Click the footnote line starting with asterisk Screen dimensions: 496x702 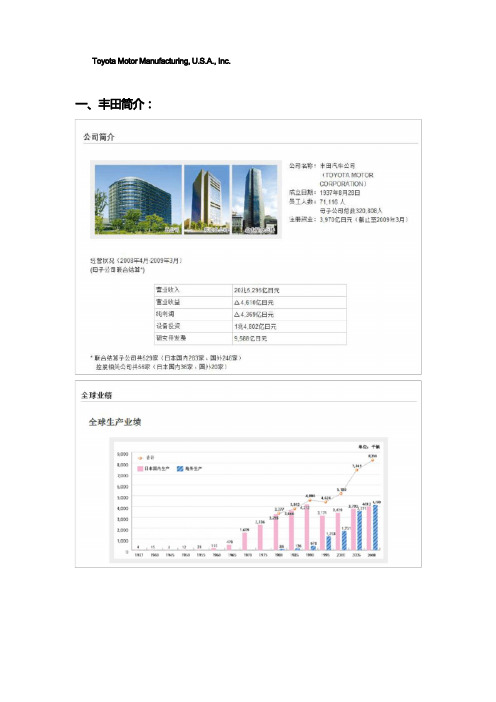click(166, 358)
